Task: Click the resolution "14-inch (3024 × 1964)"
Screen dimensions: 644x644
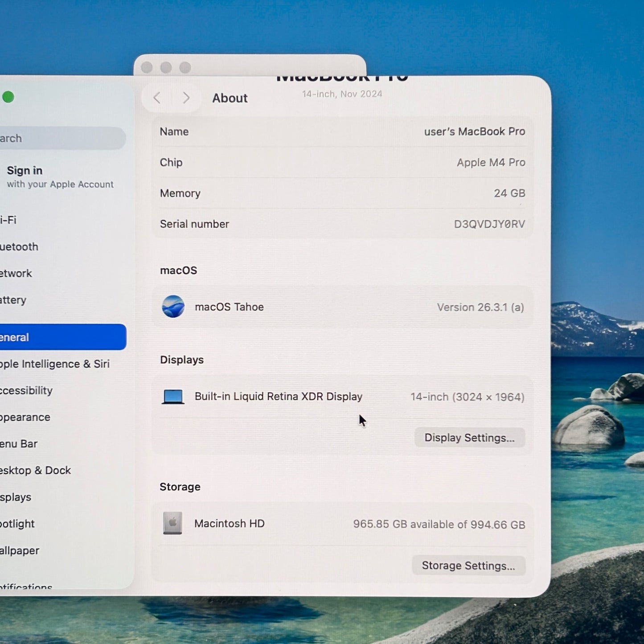Action: [468, 397]
